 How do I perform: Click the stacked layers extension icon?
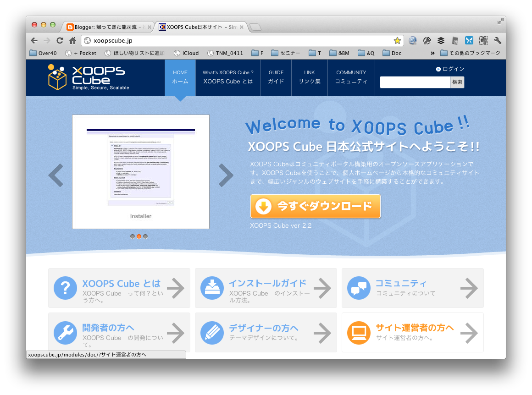(441, 41)
